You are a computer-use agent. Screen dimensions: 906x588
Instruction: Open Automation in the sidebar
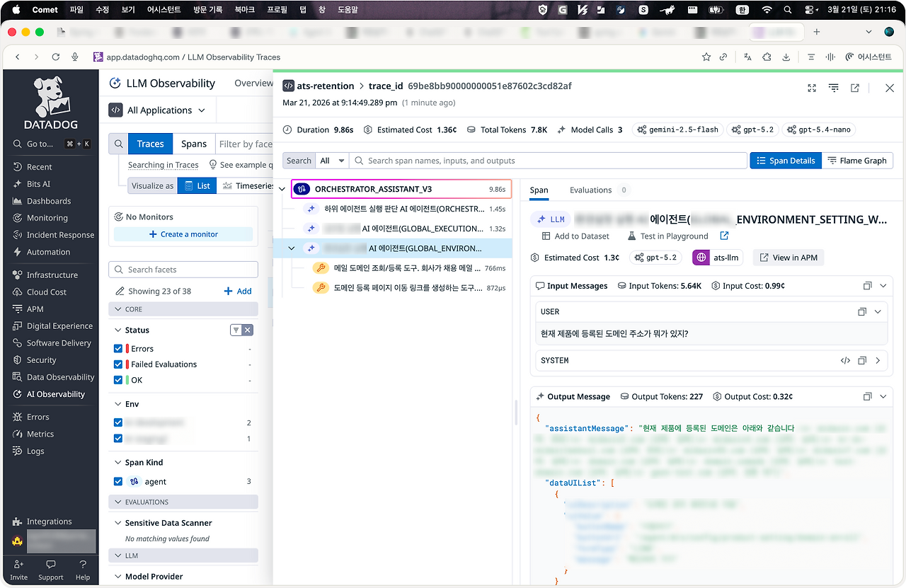pos(48,252)
